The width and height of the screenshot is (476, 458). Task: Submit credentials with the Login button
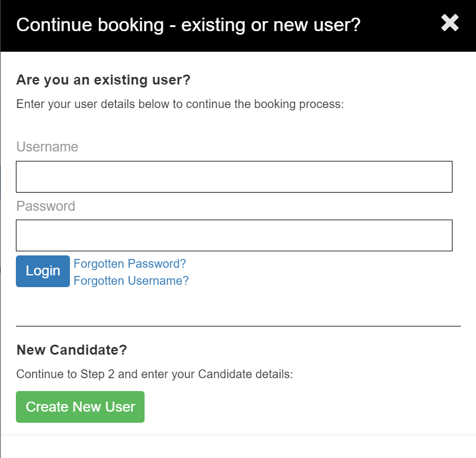(x=43, y=271)
